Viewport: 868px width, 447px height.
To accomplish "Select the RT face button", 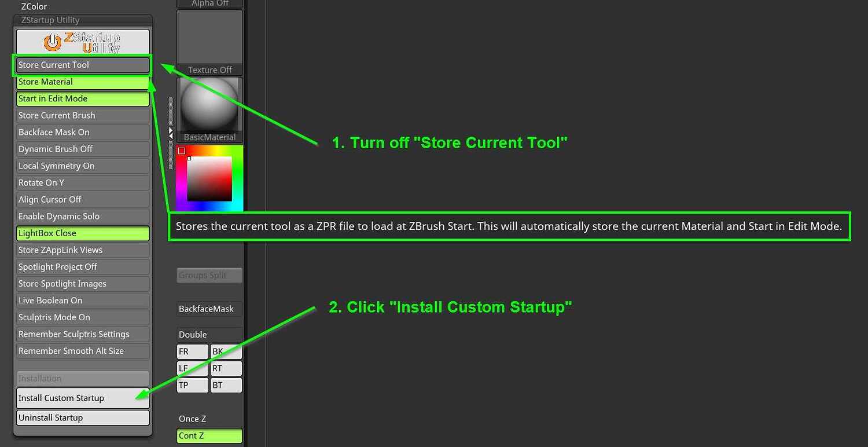I will 226,368.
